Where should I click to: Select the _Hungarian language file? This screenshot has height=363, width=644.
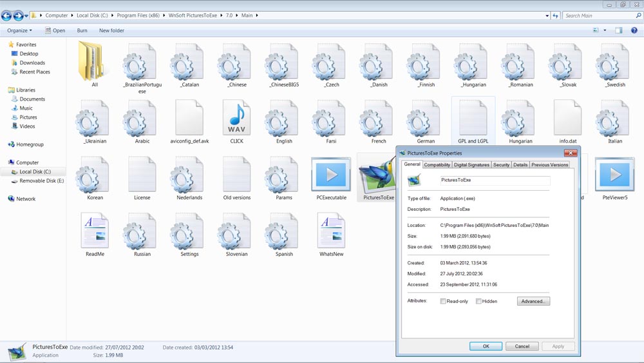[471, 62]
